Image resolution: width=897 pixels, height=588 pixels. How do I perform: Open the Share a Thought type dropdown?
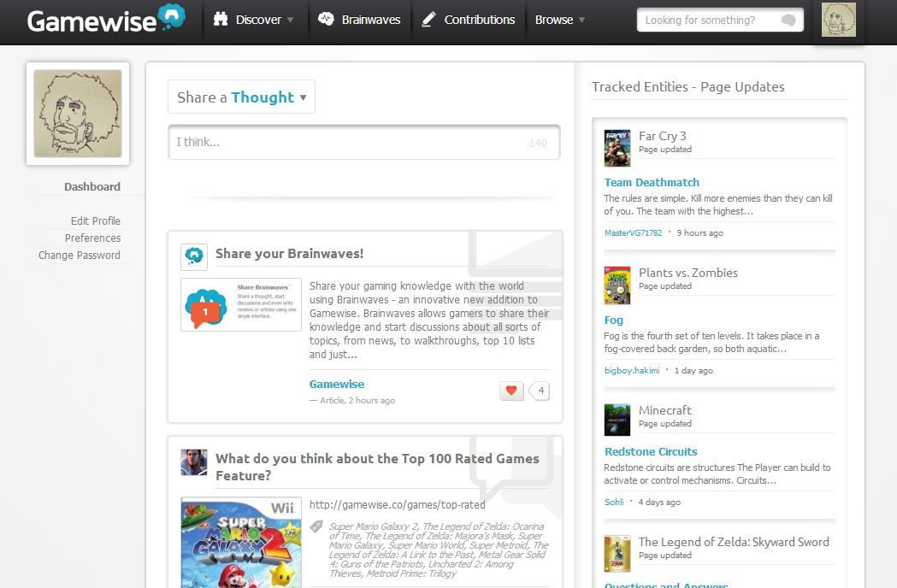[x=241, y=97]
